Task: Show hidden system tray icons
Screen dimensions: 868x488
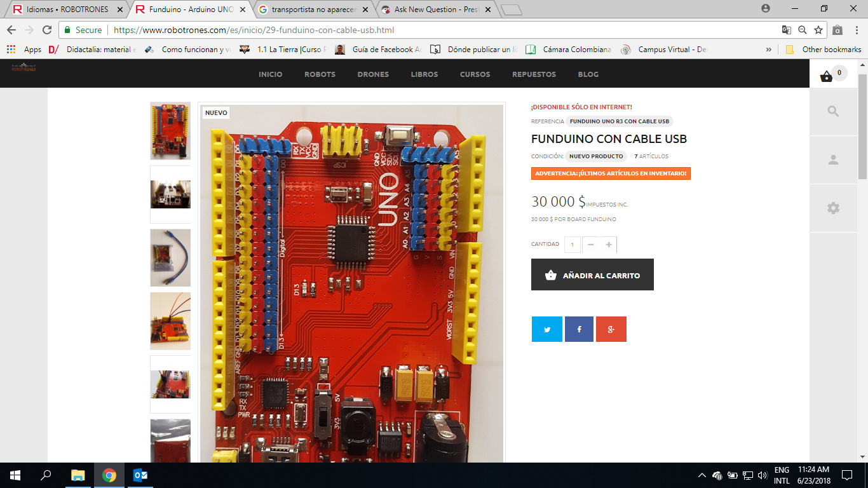Action: pyautogui.click(x=702, y=475)
